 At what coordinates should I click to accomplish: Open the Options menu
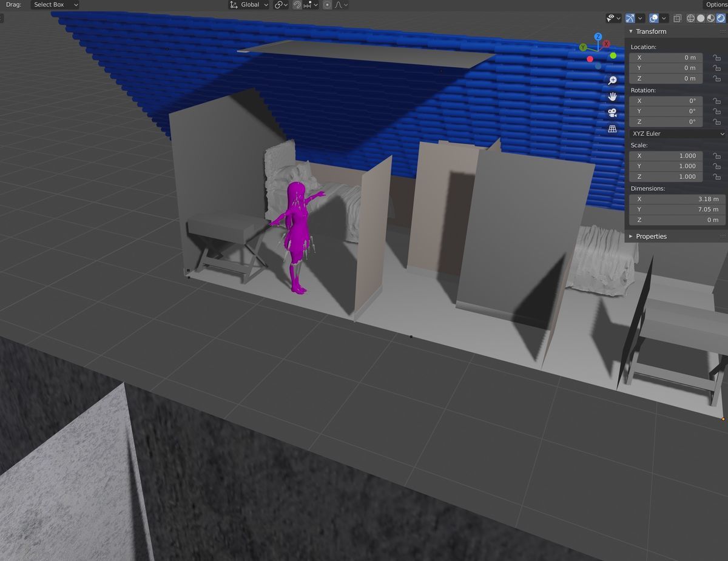(x=716, y=5)
